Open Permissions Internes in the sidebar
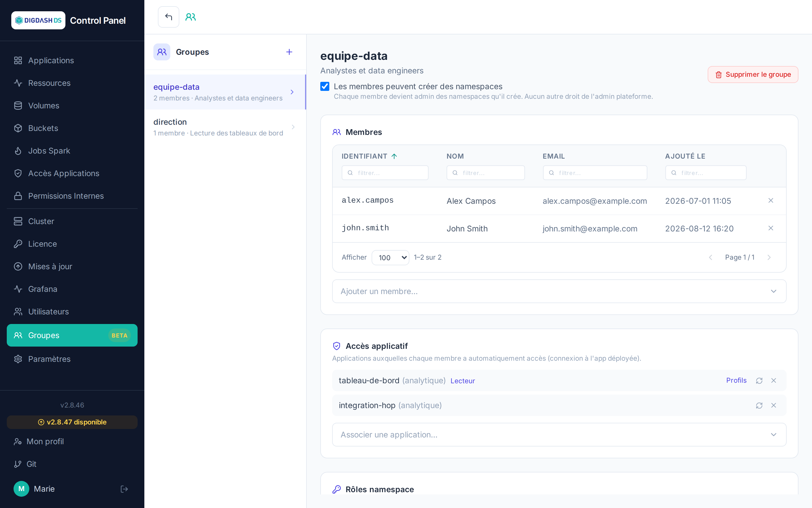This screenshot has height=508, width=812. click(x=72, y=196)
